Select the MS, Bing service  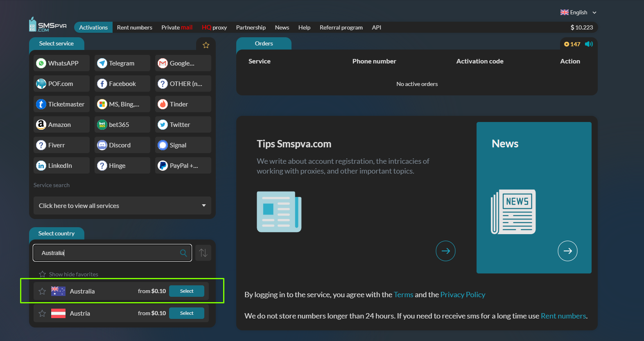122,104
